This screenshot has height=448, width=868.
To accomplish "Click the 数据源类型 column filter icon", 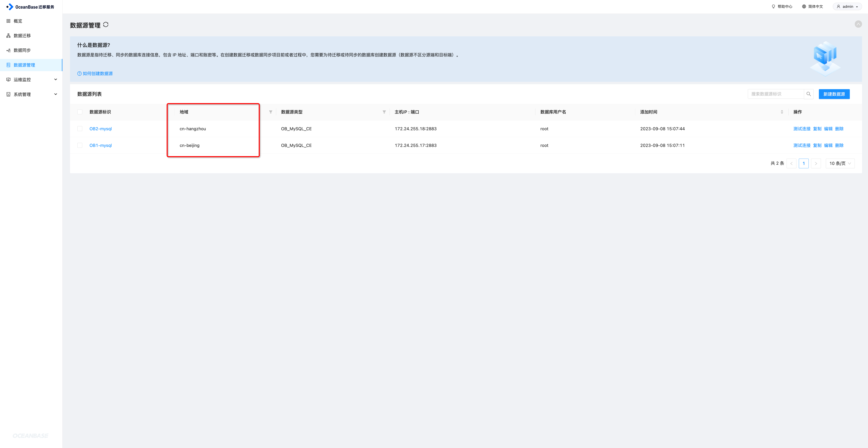I will pyautogui.click(x=384, y=112).
